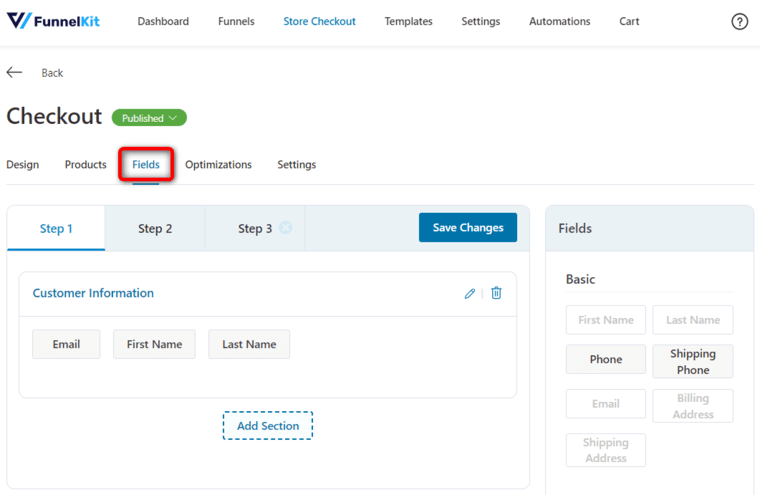The width and height of the screenshot is (760, 495).
Task: Switch to Step 2 tab
Action: pos(155,228)
